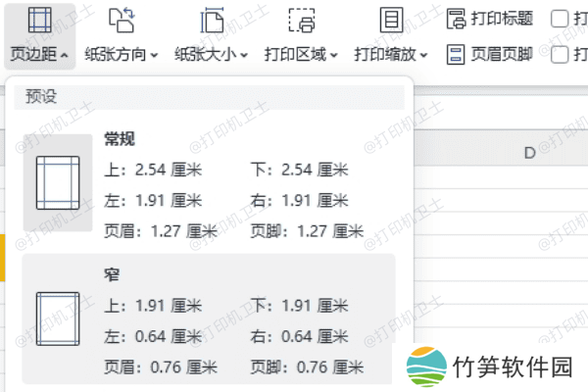Click 左: 1.91 厘米 in 常规 preset

point(153,201)
